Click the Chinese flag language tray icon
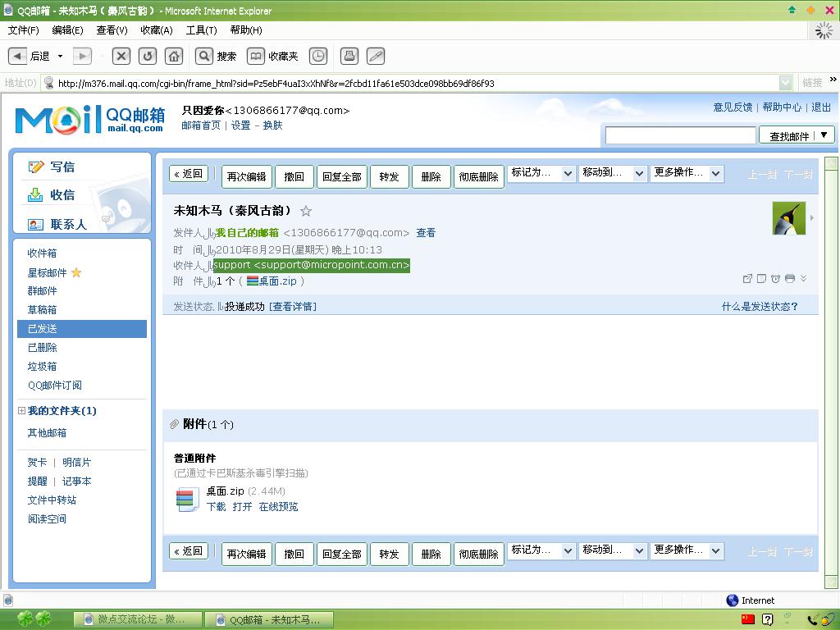840x630 pixels. click(x=748, y=619)
